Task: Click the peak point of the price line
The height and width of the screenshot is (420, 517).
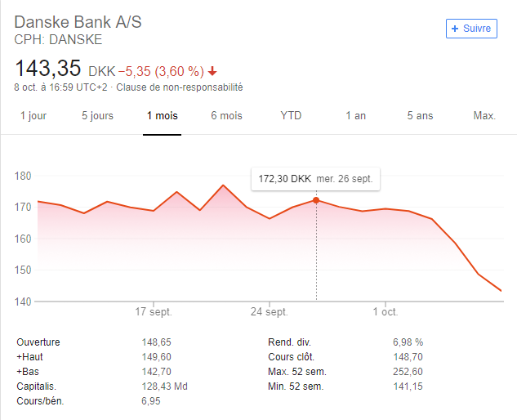Action: coord(223,185)
